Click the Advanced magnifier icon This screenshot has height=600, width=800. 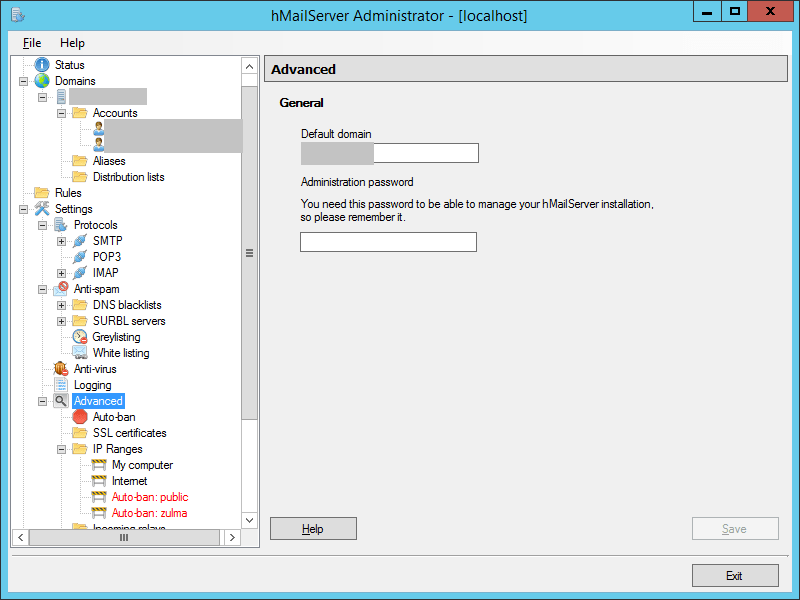click(61, 401)
